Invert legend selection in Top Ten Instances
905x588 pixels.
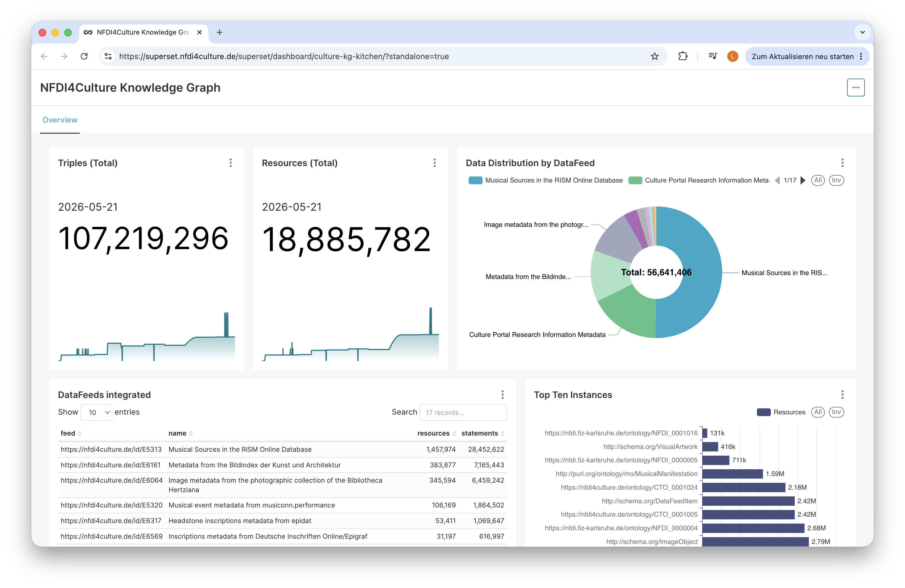pyautogui.click(x=836, y=412)
